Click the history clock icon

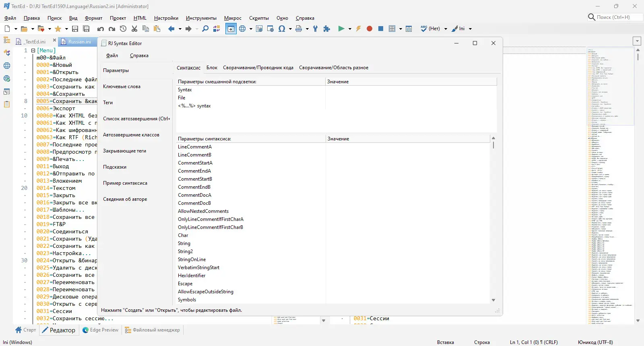click(123, 29)
